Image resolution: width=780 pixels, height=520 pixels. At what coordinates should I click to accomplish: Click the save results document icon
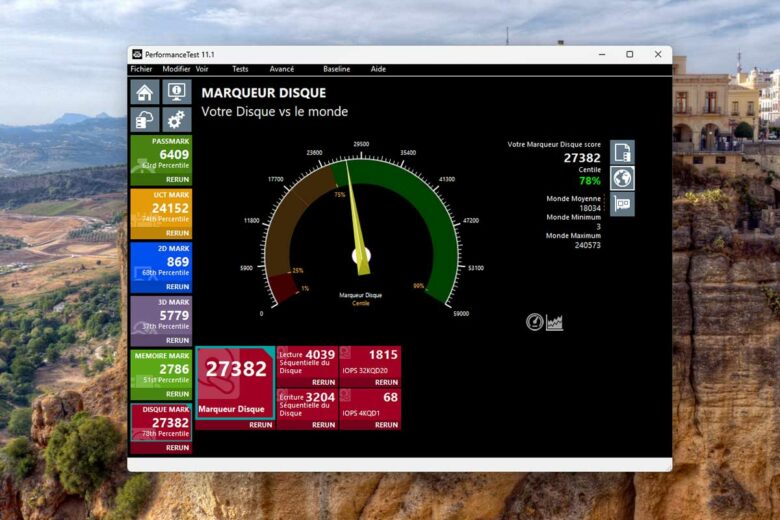pos(622,152)
